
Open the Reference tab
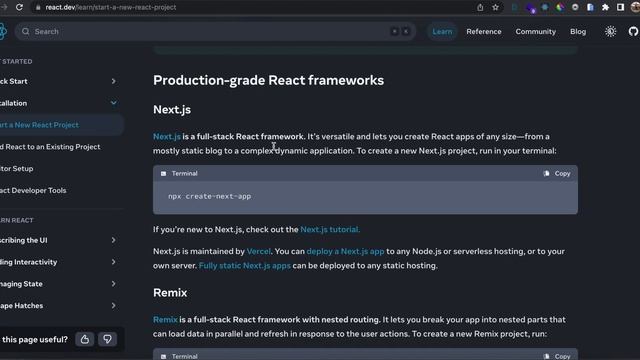click(x=484, y=31)
